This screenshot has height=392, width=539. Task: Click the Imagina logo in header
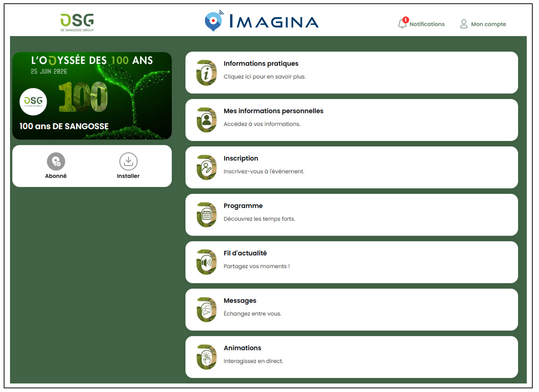coord(262,21)
